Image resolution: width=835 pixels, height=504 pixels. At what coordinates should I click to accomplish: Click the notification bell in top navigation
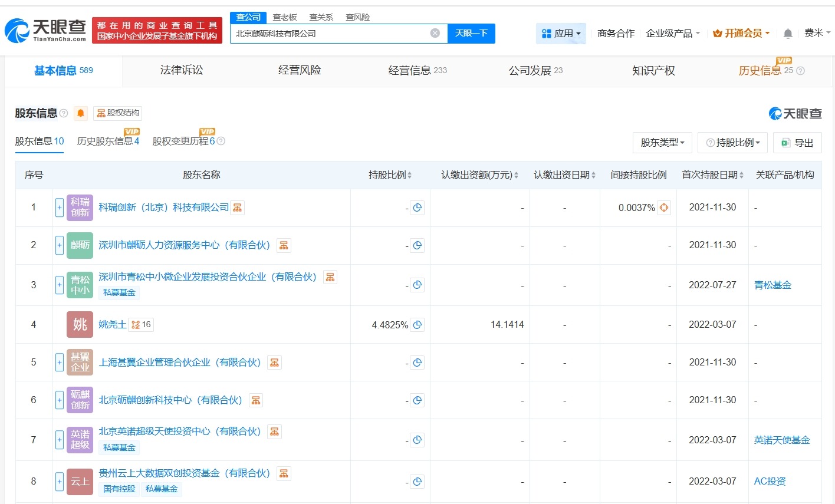coord(787,33)
